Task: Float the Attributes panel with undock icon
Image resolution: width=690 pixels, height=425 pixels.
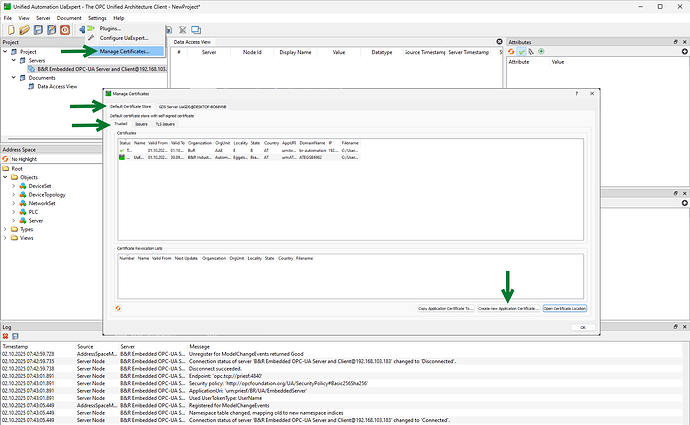Action: coord(675,42)
